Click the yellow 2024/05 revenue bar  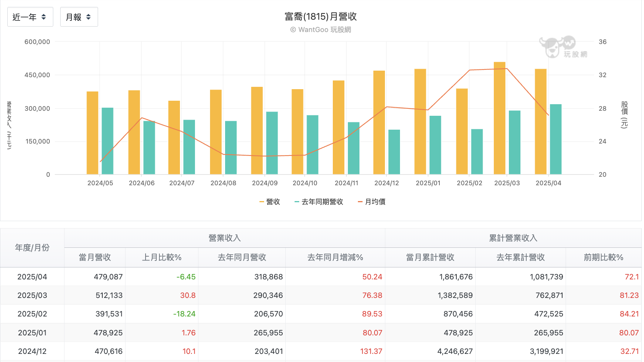click(x=93, y=133)
